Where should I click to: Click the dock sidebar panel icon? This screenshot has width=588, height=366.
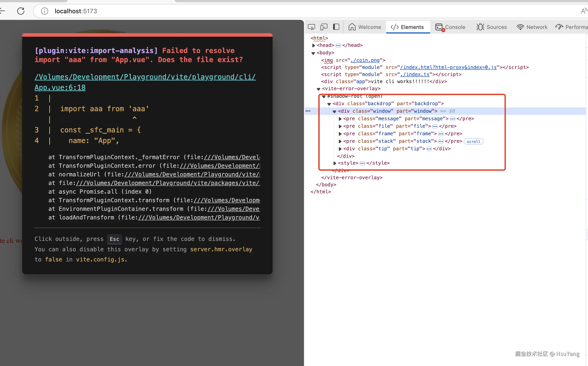[x=336, y=27]
